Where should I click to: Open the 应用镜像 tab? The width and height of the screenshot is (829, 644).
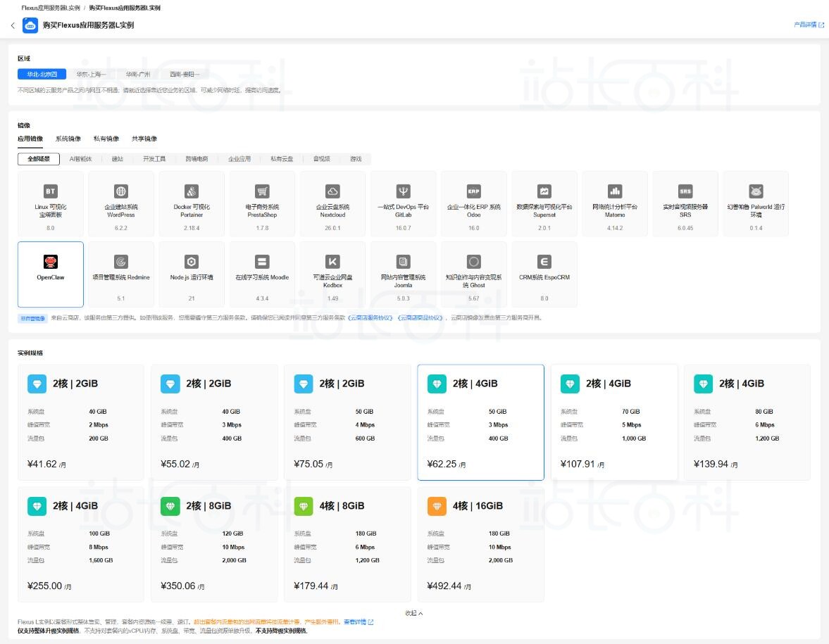(x=30, y=139)
